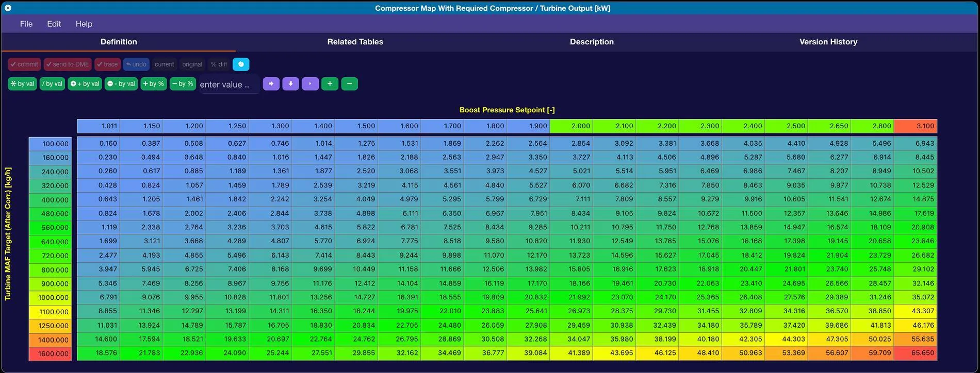Select boost pressure column header 3.100

(x=916, y=126)
